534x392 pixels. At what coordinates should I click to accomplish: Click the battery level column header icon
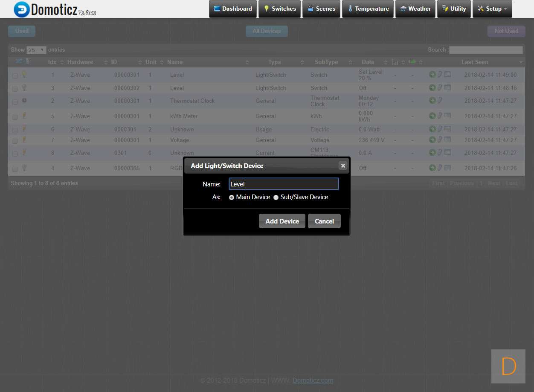point(412,62)
